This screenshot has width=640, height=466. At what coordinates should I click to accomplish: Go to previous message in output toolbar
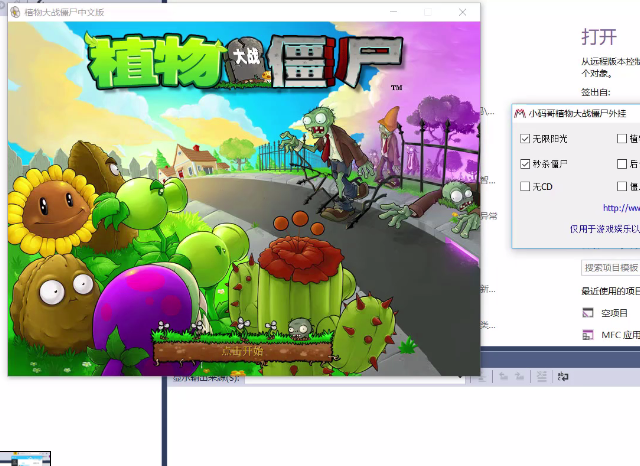pyautogui.click(x=504, y=377)
